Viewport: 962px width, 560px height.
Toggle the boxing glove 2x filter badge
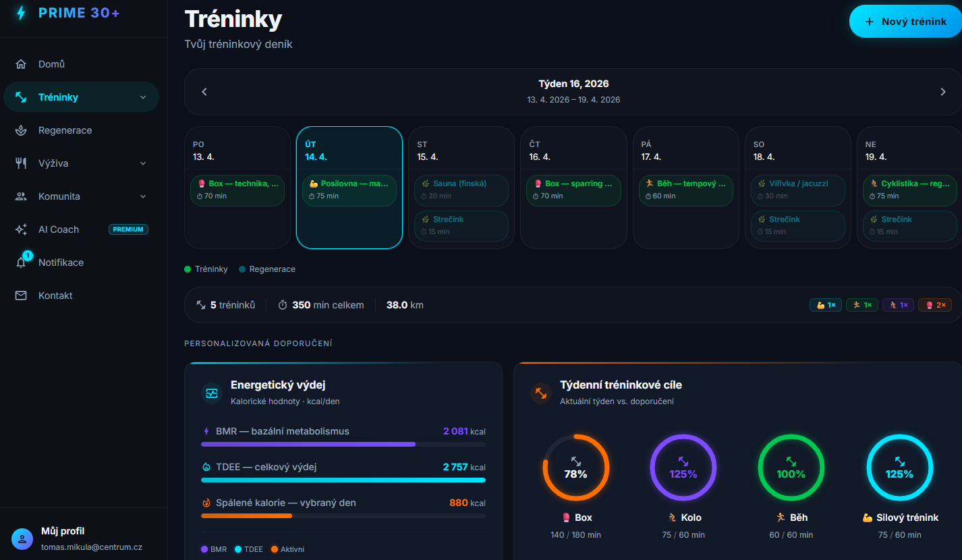[935, 304]
